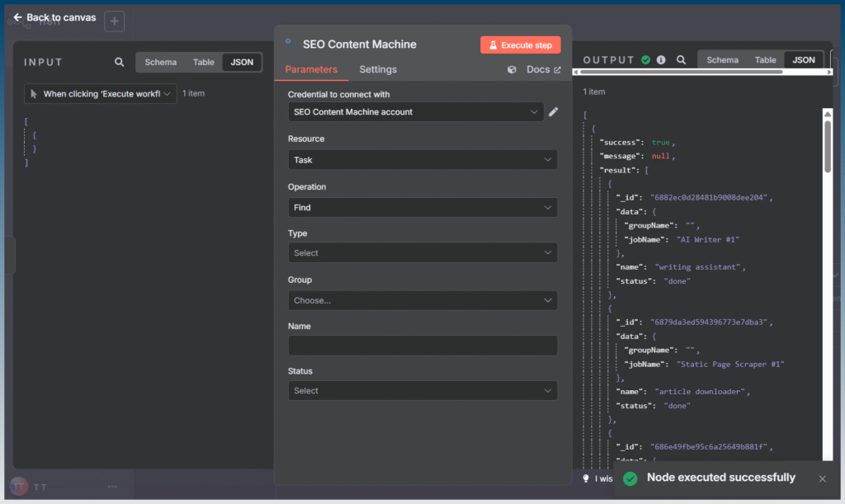This screenshot has height=504, width=845.
Task: Select the "writing assistant" name value
Action: [x=698, y=267]
